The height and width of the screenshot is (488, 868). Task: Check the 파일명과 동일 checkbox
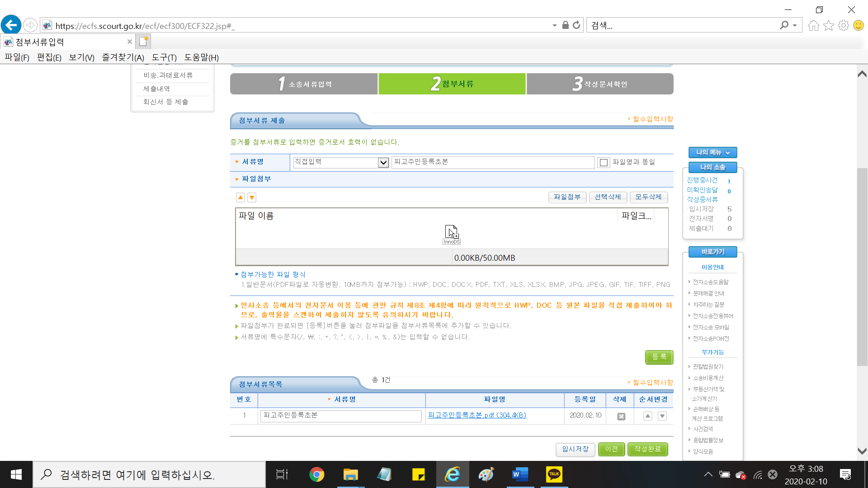click(x=604, y=163)
